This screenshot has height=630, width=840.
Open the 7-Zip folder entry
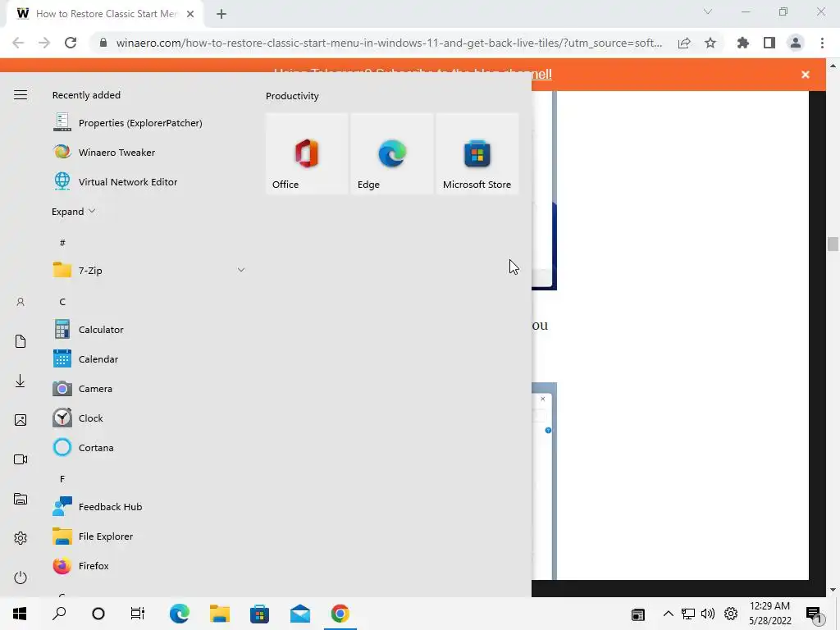[x=149, y=270]
